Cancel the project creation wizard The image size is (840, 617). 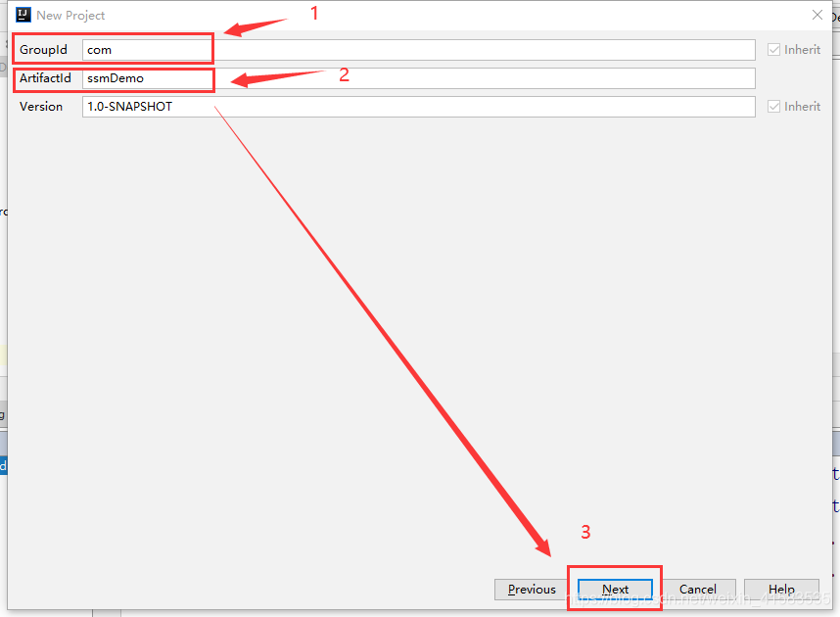coord(698,590)
